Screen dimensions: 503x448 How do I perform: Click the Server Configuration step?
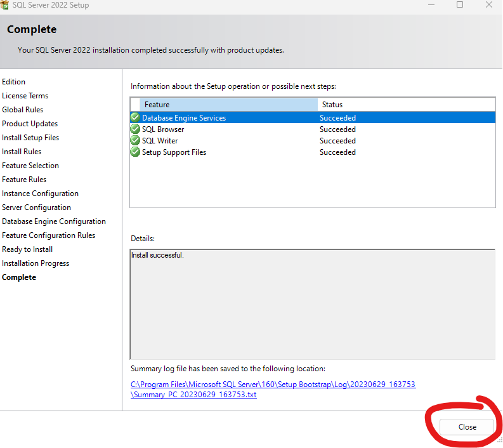coord(36,208)
